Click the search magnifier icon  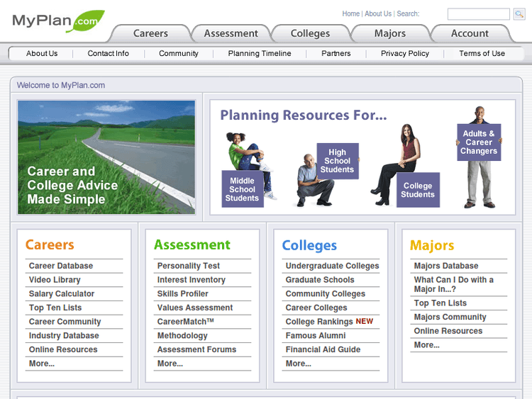coord(519,14)
